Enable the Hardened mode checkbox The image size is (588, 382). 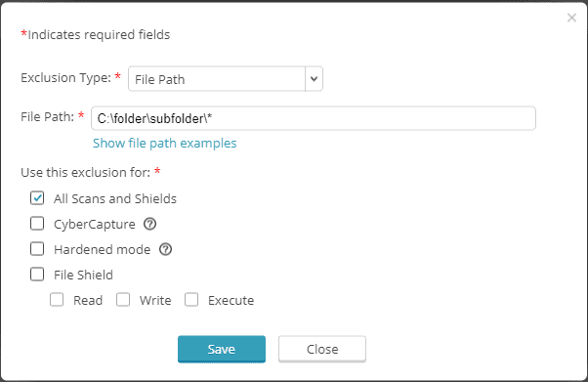37,249
